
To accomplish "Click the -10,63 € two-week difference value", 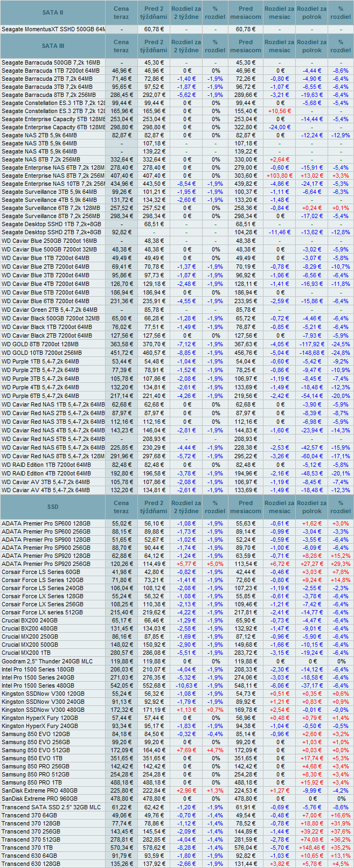I will click(x=186, y=685).
